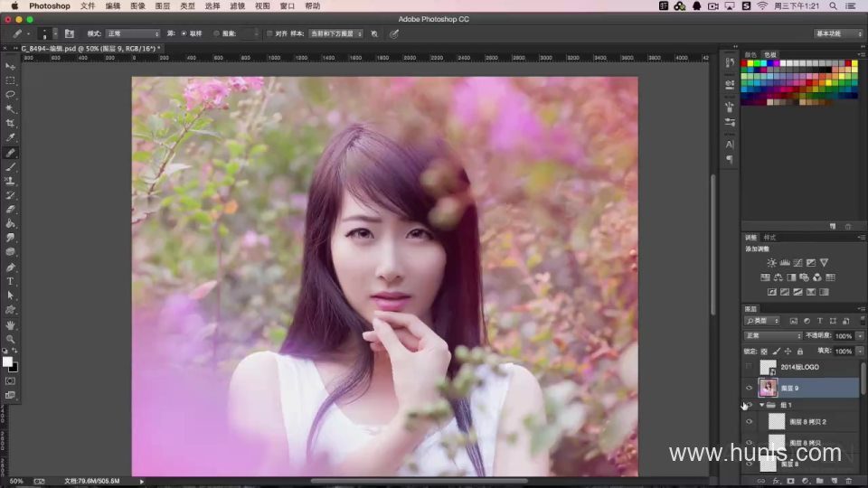868x488 pixels.
Task: Select the Pen tool
Action: (10, 267)
